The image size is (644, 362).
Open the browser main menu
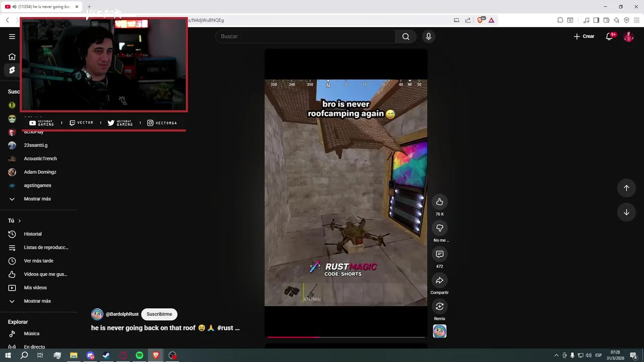click(x=636, y=20)
